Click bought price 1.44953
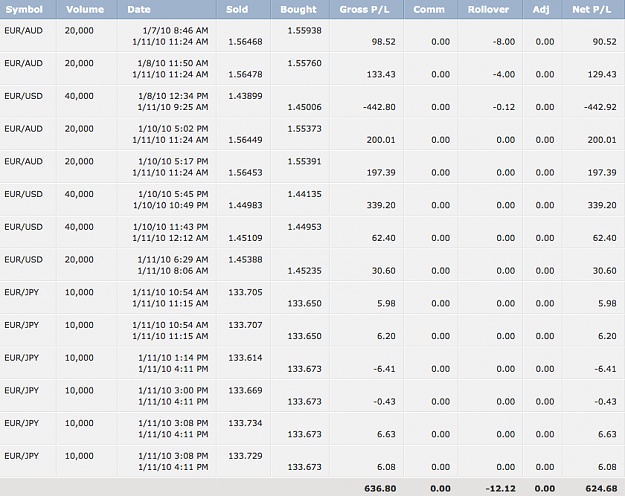 (305, 227)
